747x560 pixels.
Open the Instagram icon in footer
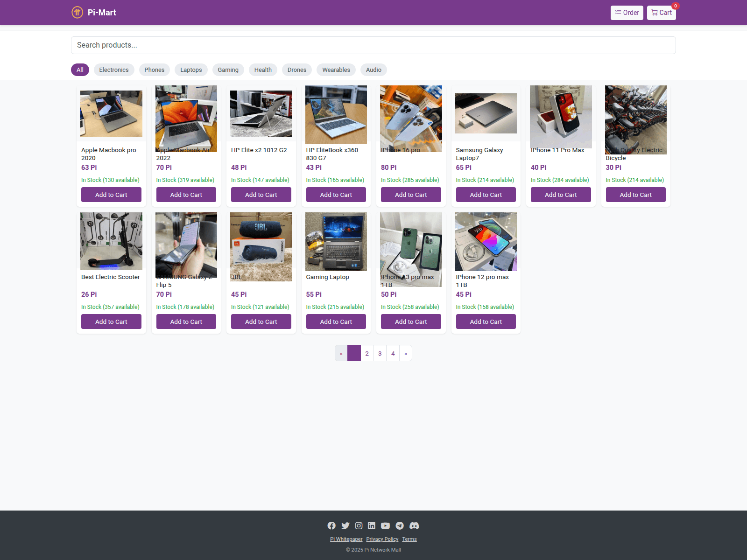359,525
